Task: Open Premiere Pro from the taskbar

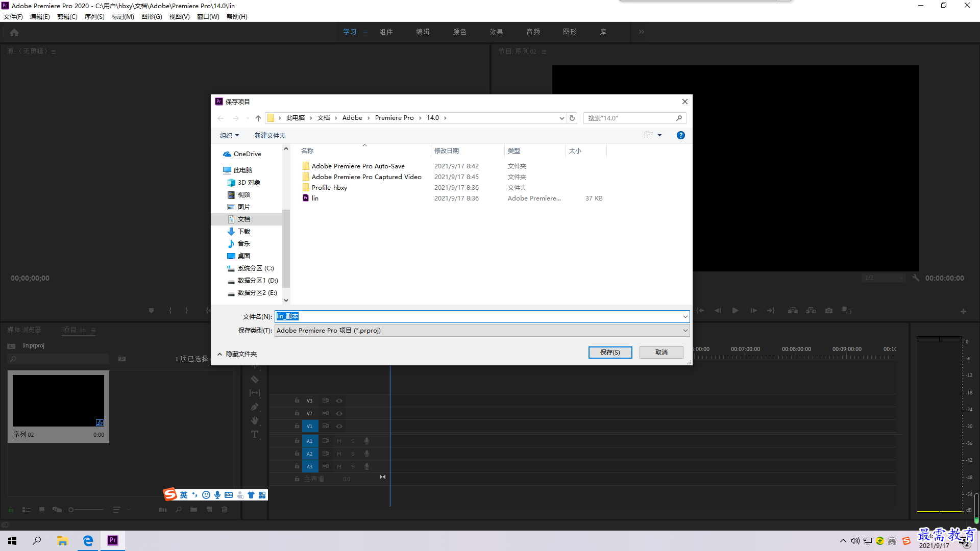Action: (113, 540)
